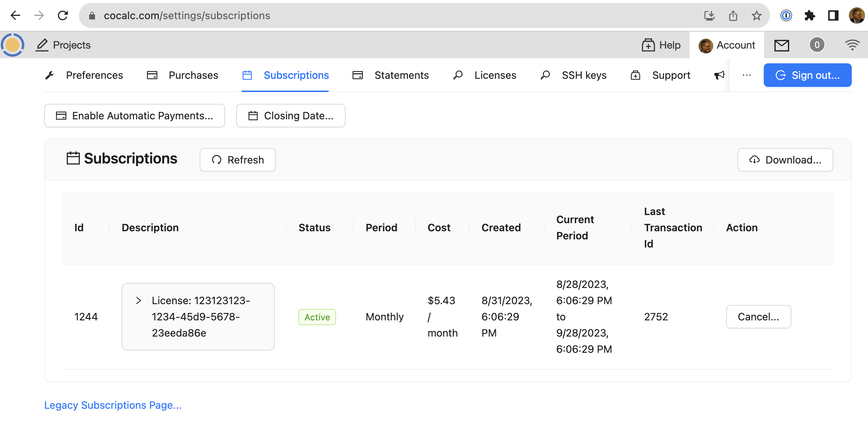Image resolution: width=868 pixels, height=422 pixels.
Task: Open the more tabs ellipsis menu
Action: point(747,75)
